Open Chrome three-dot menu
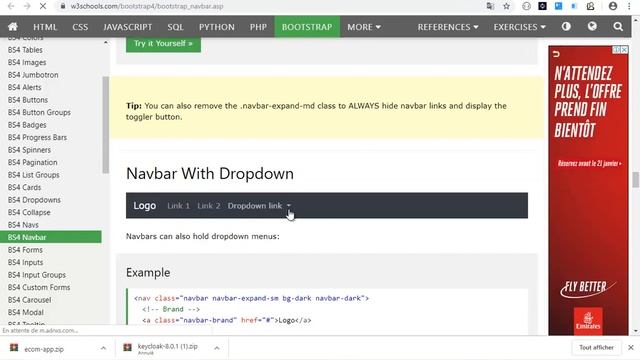This screenshot has height=360, width=640. (x=629, y=6)
